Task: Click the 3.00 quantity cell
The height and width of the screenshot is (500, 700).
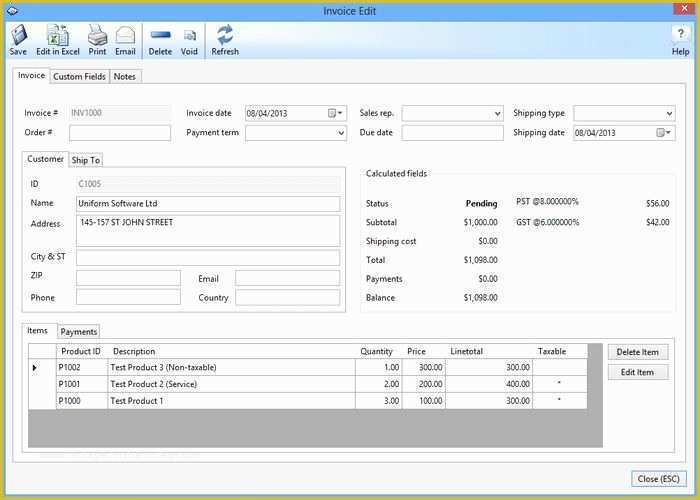Action: 379,401
